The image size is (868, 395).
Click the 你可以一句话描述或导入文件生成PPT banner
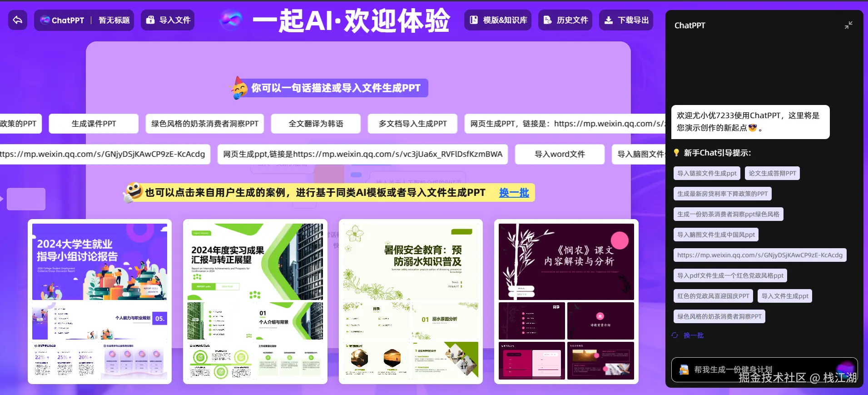(330, 88)
